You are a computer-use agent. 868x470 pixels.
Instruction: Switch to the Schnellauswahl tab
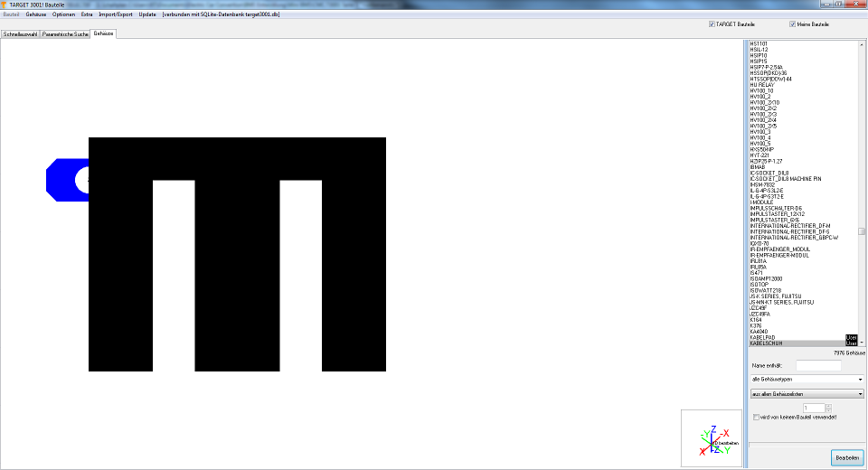point(21,34)
